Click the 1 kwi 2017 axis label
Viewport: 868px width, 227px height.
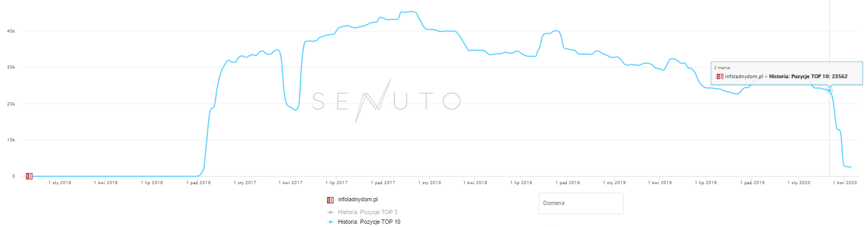[291, 183]
